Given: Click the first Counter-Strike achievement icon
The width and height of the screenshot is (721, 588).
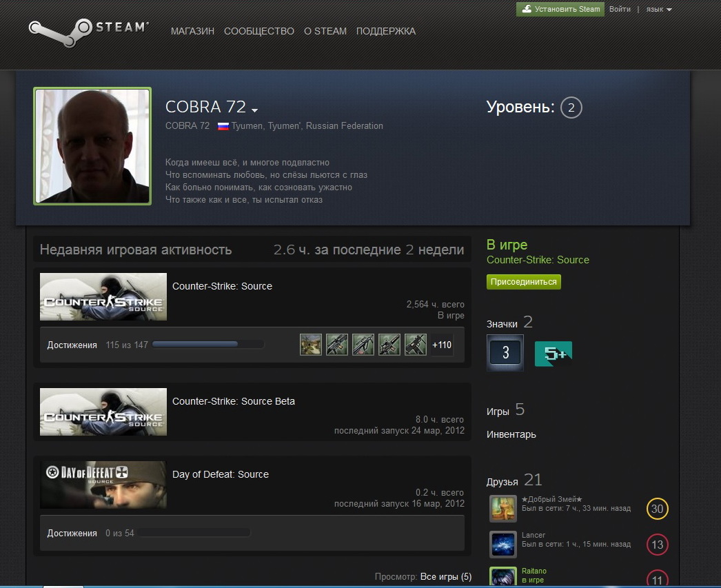Looking at the screenshot, I should point(311,345).
